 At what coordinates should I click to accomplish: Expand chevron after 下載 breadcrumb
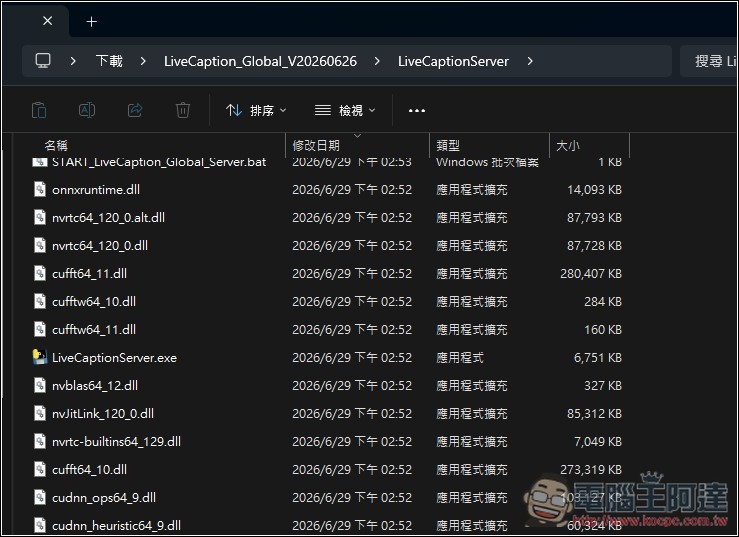[143, 61]
